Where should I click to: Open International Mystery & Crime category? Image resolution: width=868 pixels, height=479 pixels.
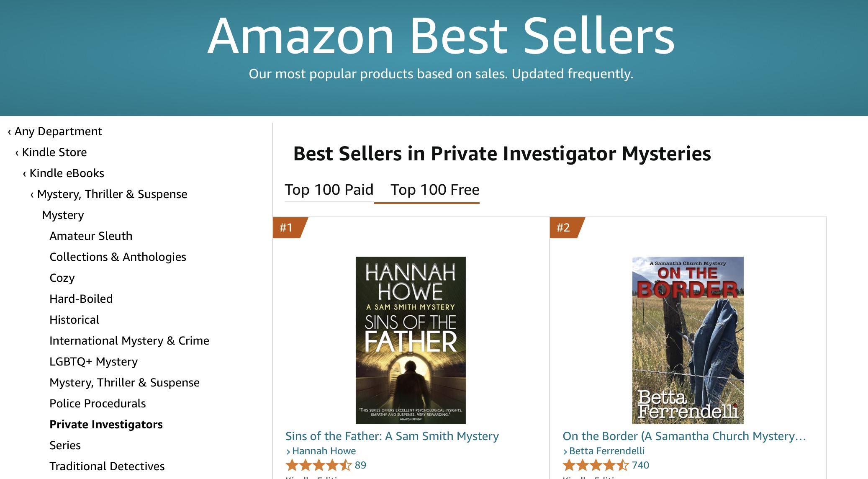[x=129, y=341]
